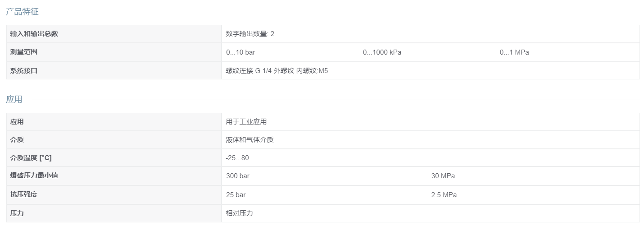The image size is (644, 226).
Task: Select the 测量范围 row label
Action: coord(24,52)
